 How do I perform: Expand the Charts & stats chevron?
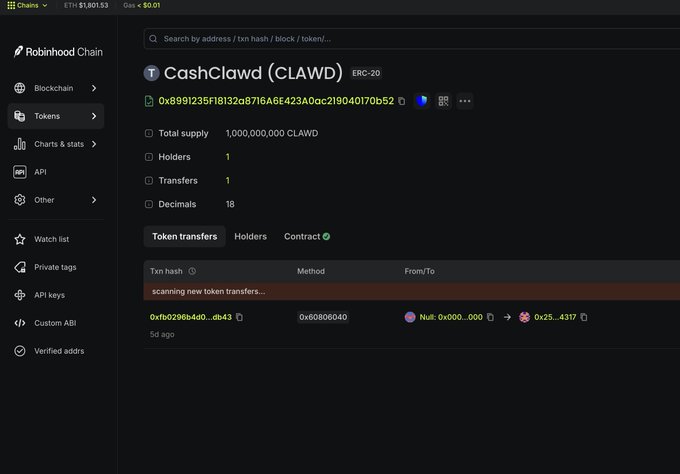(94, 144)
